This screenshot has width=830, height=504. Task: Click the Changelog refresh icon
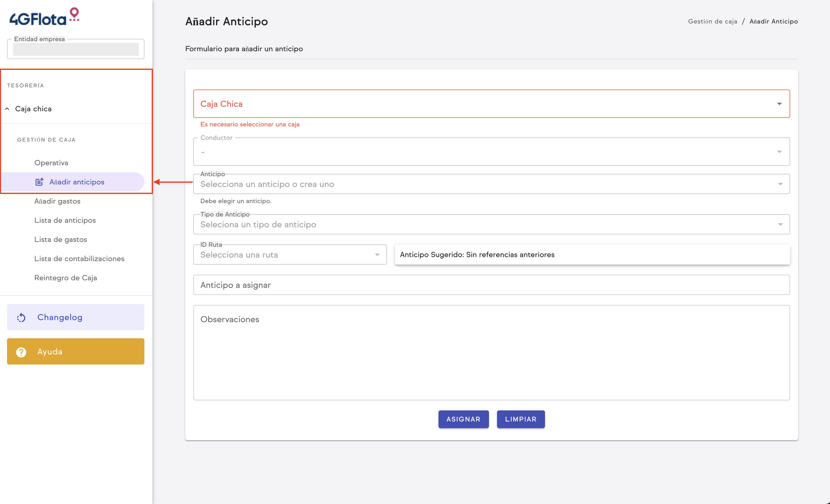21,317
